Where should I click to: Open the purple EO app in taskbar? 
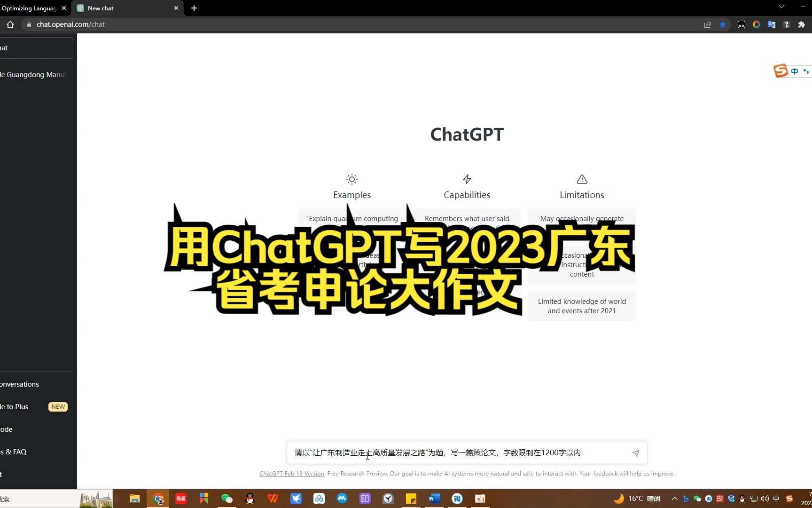(x=365, y=499)
